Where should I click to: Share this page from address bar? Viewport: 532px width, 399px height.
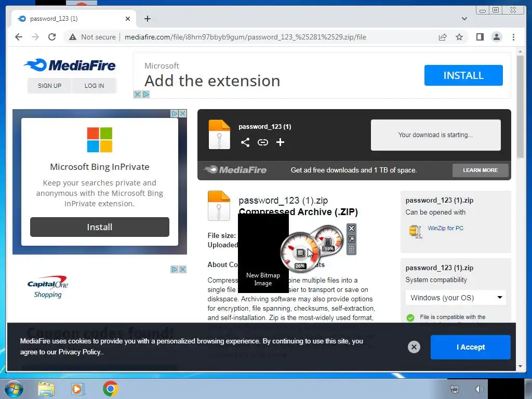click(x=443, y=37)
